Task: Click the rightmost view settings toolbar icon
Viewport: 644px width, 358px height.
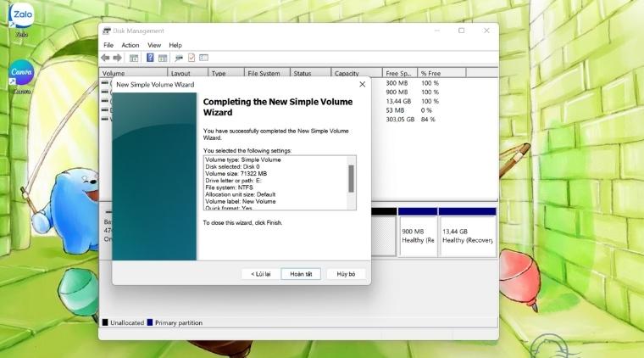Action: coord(203,58)
